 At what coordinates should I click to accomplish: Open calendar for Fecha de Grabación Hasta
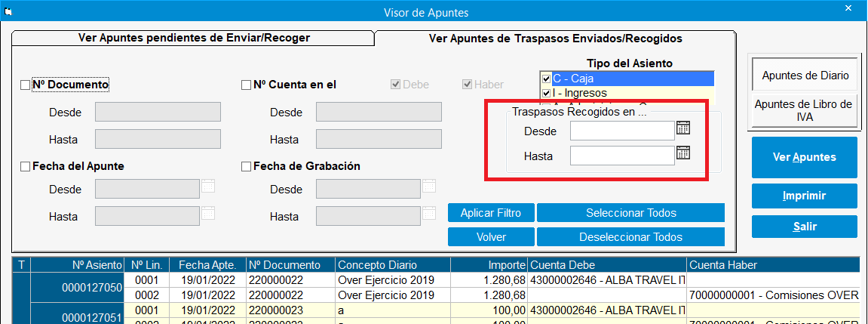coord(429,212)
